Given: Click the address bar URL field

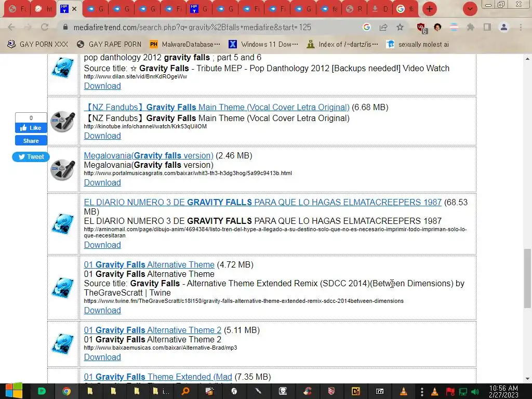Looking at the screenshot, I should (x=192, y=27).
